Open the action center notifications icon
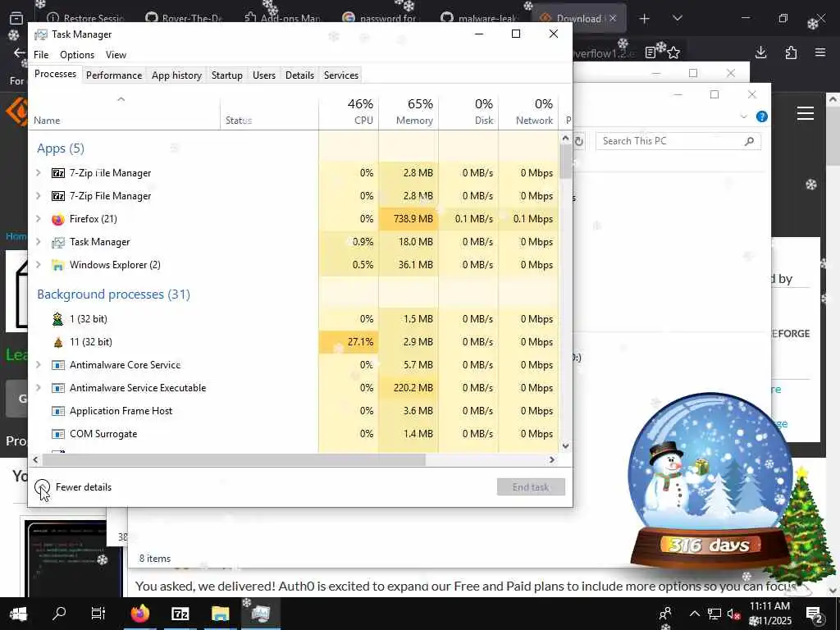The height and width of the screenshot is (630, 840). [x=815, y=614]
